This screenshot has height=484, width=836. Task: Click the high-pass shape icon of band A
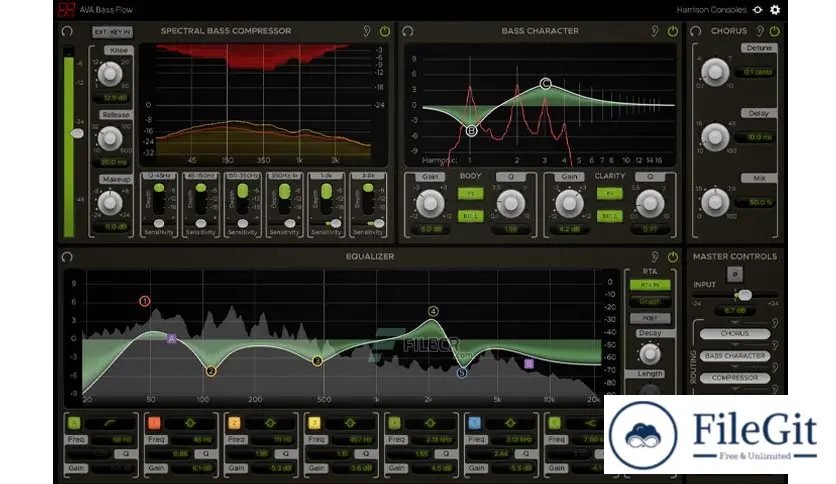coord(110,423)
